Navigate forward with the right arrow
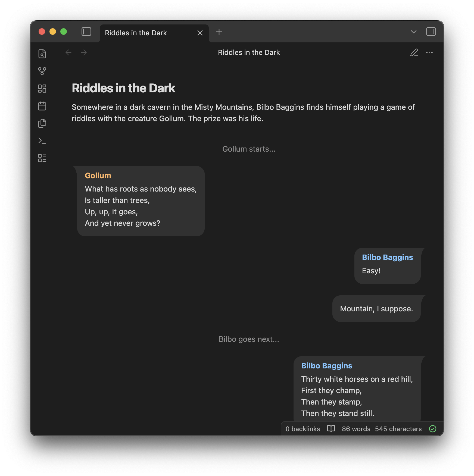This screenshot has width=474, height=476. pyautogui.click(x=84, y=52)
